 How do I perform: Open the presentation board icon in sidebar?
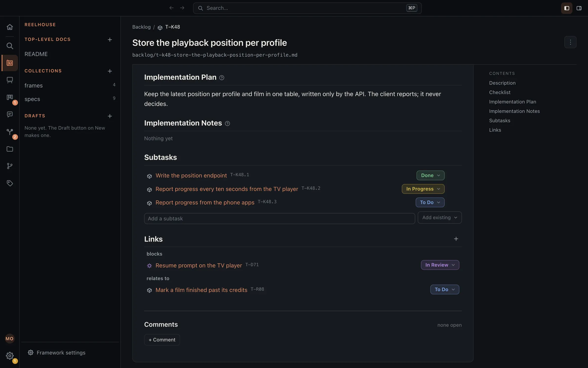pos(10,80)
